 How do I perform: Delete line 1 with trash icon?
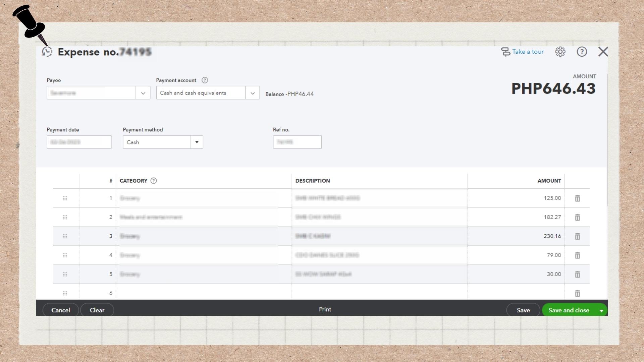(x=577, y=198)
